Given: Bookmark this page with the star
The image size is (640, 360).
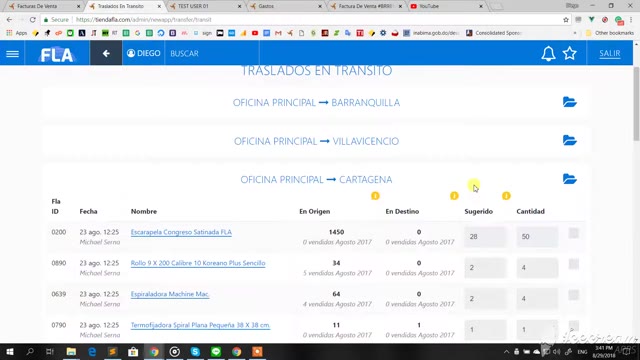Looking at the screenshot, I should point(566,20).
